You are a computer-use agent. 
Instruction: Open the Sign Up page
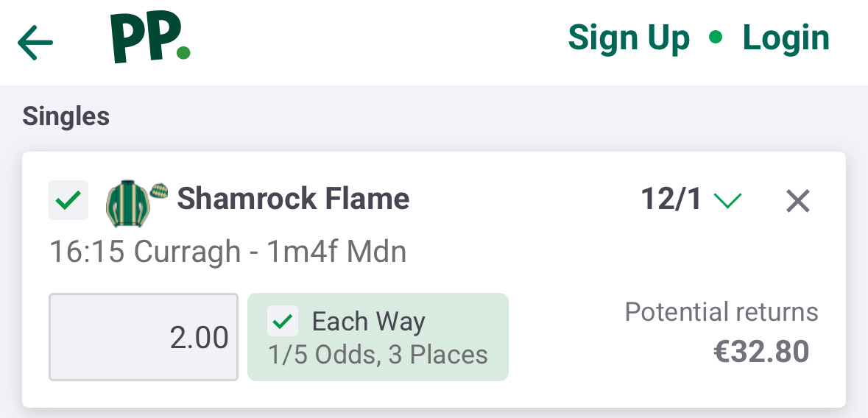point(629,38)
